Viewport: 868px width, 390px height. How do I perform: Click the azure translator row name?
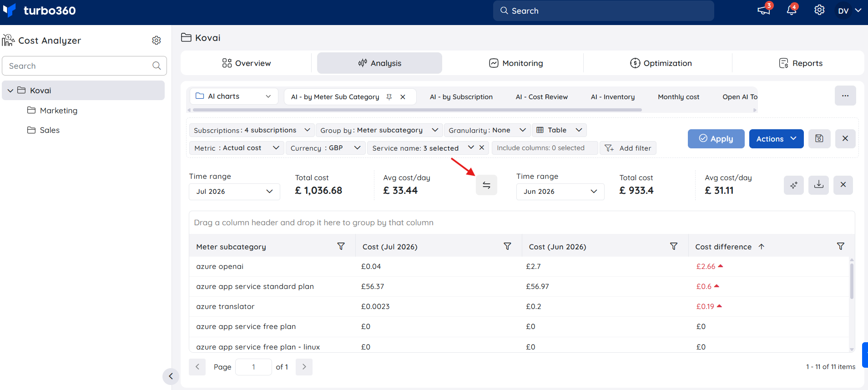pyautogui.click(x=225, y=307)
